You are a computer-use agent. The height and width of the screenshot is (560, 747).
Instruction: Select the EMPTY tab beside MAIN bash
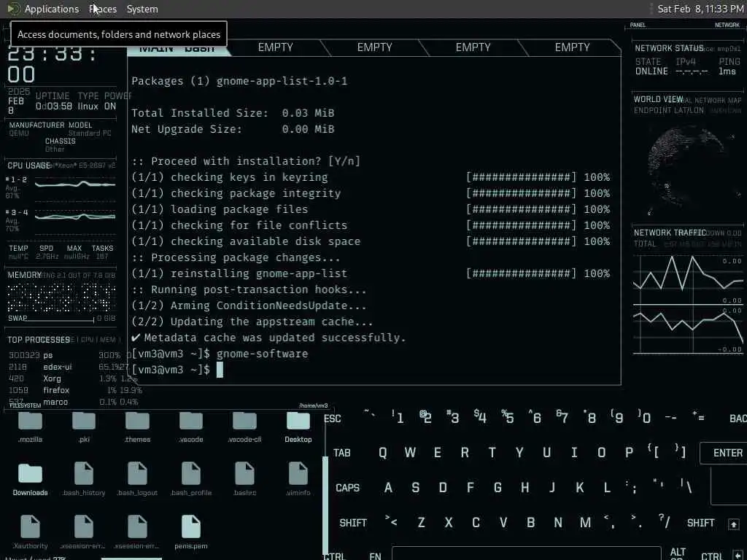(275, 47)
